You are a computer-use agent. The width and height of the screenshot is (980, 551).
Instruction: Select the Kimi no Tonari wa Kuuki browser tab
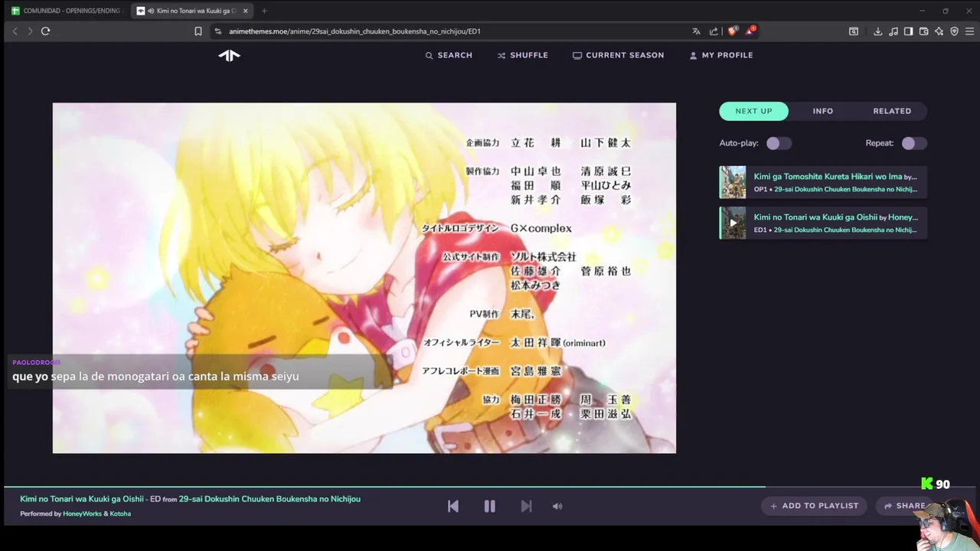[x=192, y=11]
